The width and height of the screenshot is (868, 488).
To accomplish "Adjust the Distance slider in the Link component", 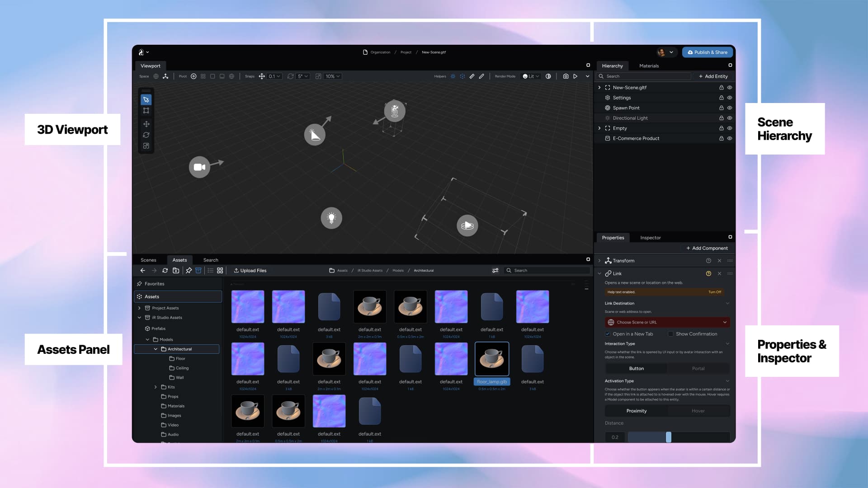I will pyautogui.click(x=668, y=437).
